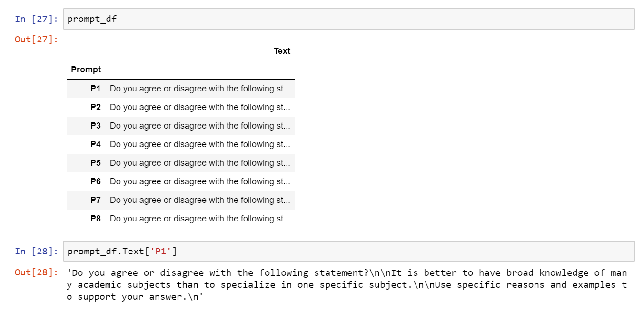Viewport: 644px width, 312px height.
Task: Click the text cell in row P1
Action: (x=200, y=89)
